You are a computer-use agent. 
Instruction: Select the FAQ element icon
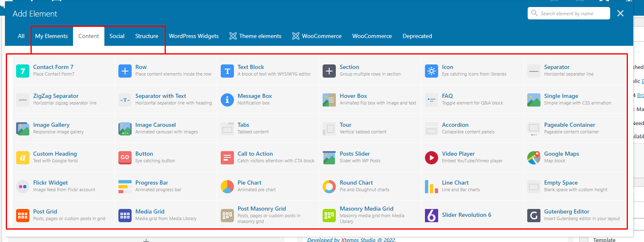point(432,100)
